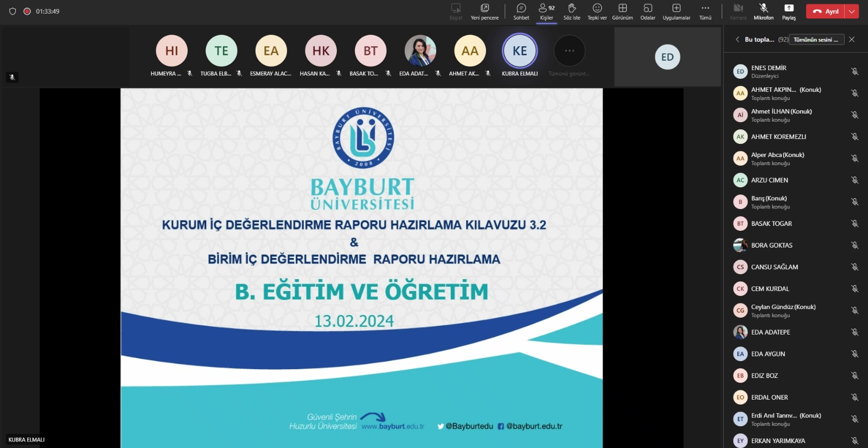Select Ahmet İLHAN (Konuk) in list
The width and height of the screenshot is (868, 448).
click(796, 115)
